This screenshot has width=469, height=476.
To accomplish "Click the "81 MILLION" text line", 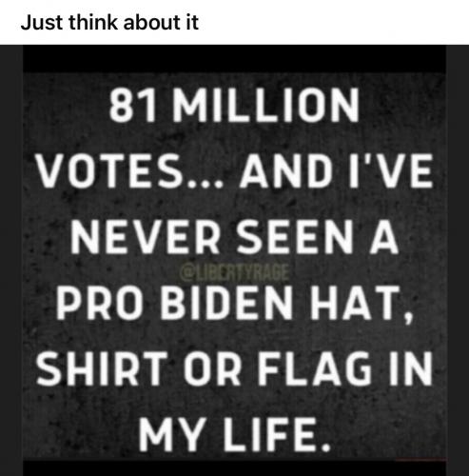I will coord(234,106).
